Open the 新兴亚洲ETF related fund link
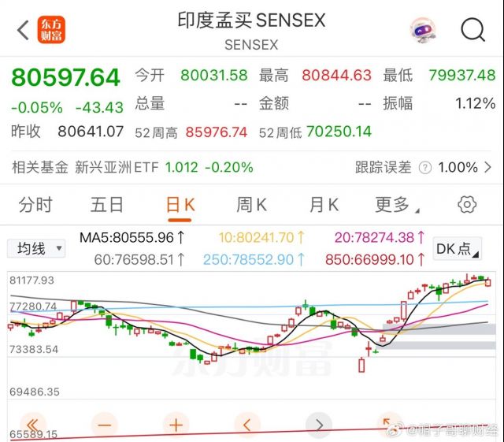Image resolution: width=504 pixels, height=442 pixels. (x=117, y=168)
